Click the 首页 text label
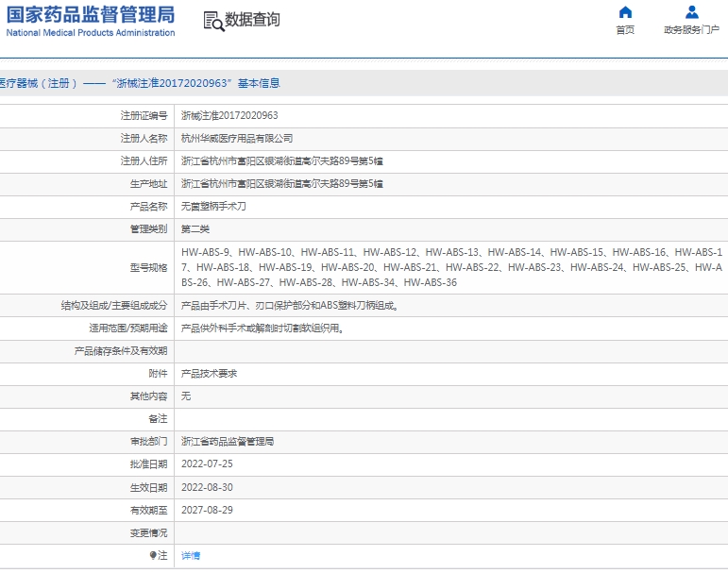728x573 pixels. [x=625, y=29]
